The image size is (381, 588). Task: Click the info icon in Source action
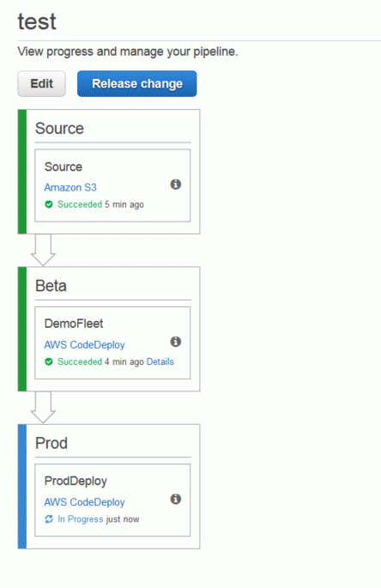[x=176, y=184]
